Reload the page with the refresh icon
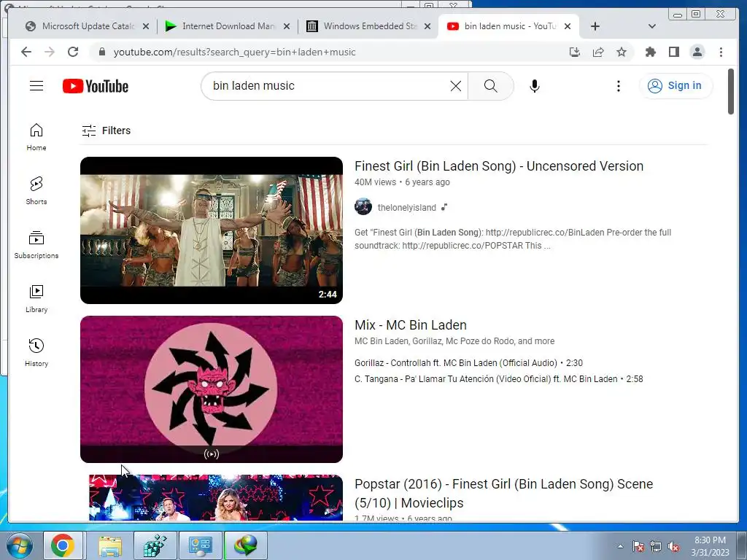 click(x=73, y=52)
